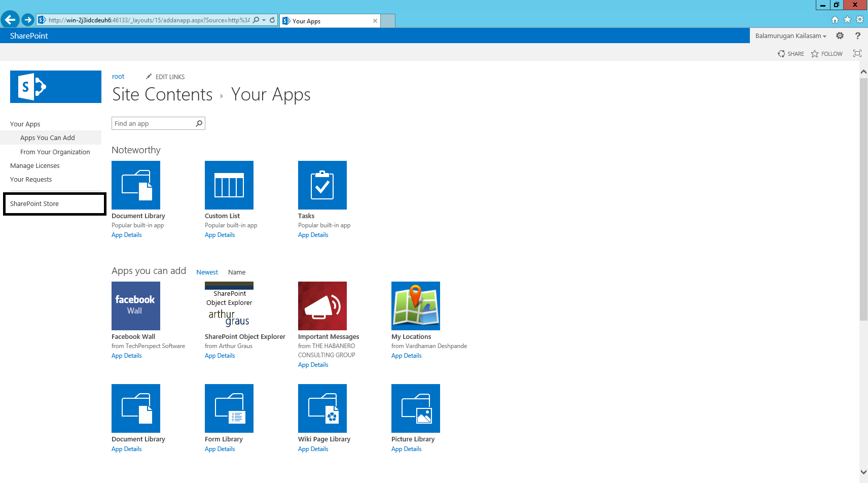This screenshot has width=868, height=483.
Task: Click the browser Forward arrow button
Action: [x=28, y=20]
